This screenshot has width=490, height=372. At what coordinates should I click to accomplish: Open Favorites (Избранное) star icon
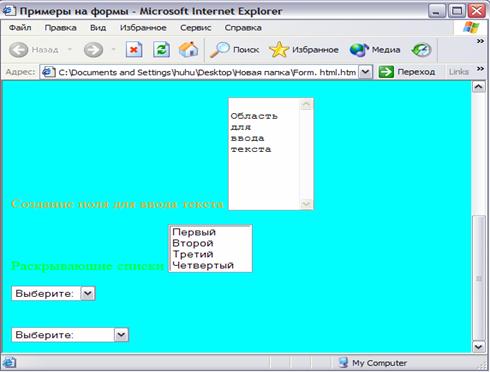[279, 50]
